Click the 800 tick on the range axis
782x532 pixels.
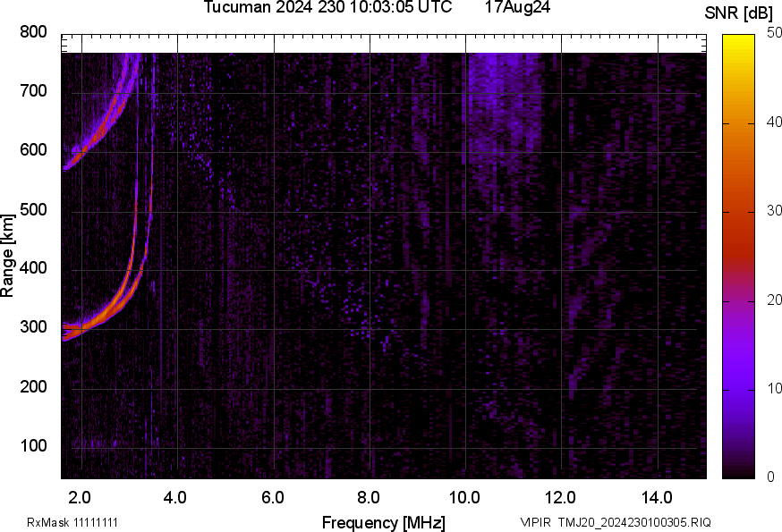(32, 32)
